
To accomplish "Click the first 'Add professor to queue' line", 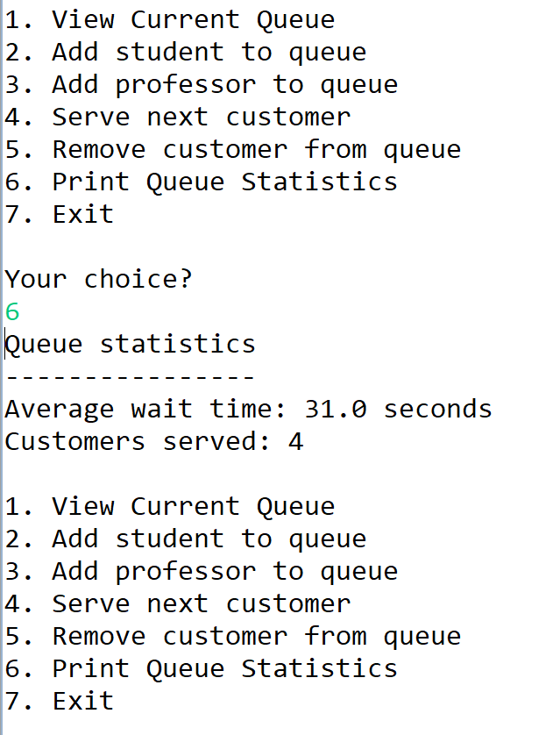I will tap(202, 85).
